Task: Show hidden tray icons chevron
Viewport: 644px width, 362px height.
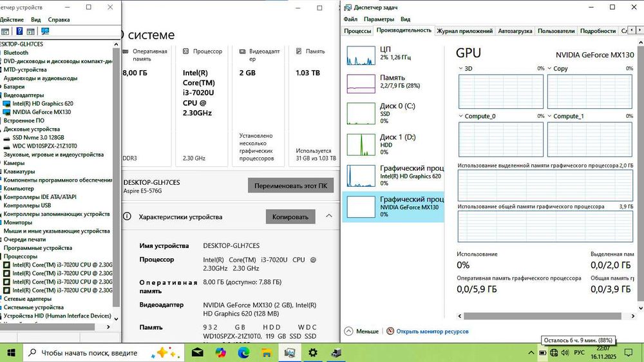Action: tap(531, 352)
